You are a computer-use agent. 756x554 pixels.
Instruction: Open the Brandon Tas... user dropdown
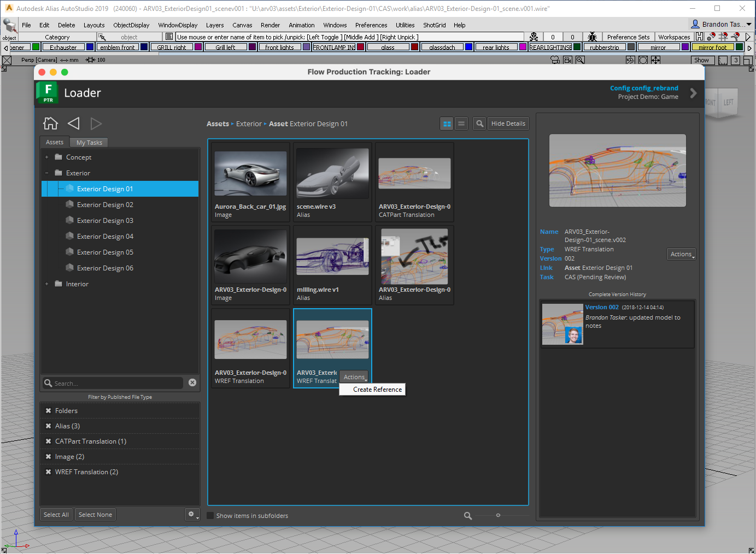pos(722,24)
